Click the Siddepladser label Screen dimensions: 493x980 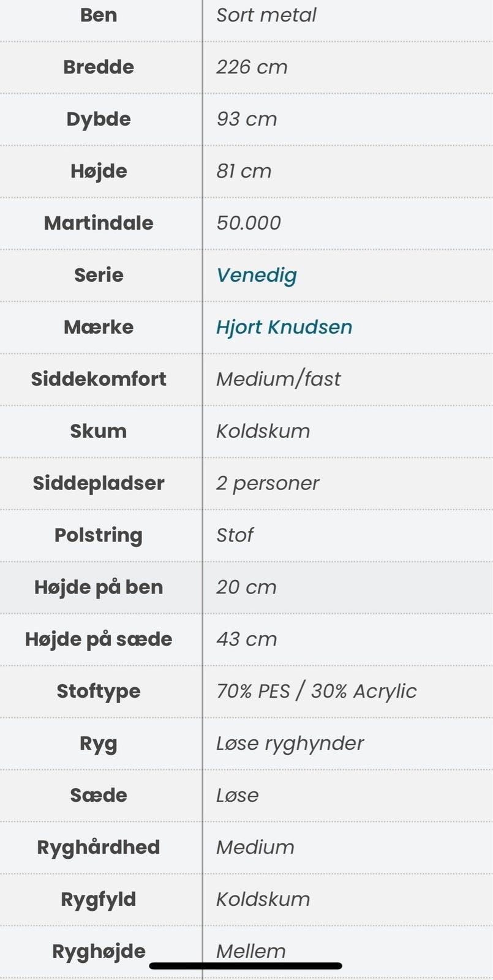point(99,483)
